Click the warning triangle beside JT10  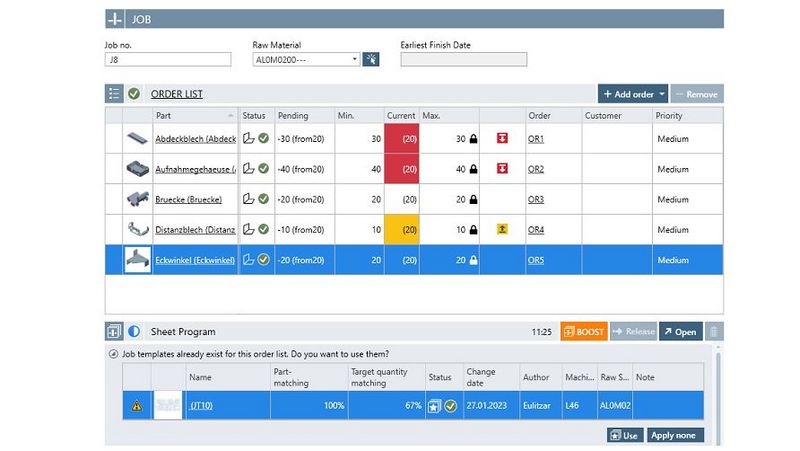136,406
